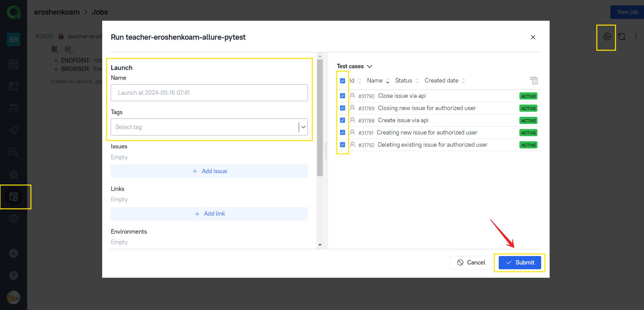Click manual test icon for #31792
Image resolution: width=644 pixels, height=310 pixels.
(352, 145)
